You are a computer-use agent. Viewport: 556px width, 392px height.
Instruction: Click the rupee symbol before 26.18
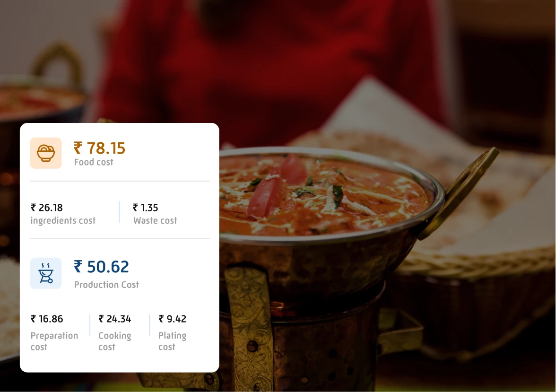point(33,207)
